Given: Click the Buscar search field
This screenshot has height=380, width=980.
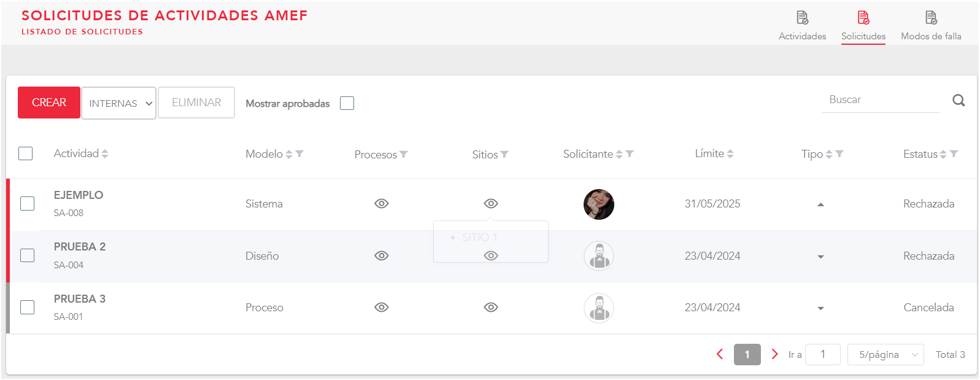Looking at the screenshot, I should tap(880, 100).
